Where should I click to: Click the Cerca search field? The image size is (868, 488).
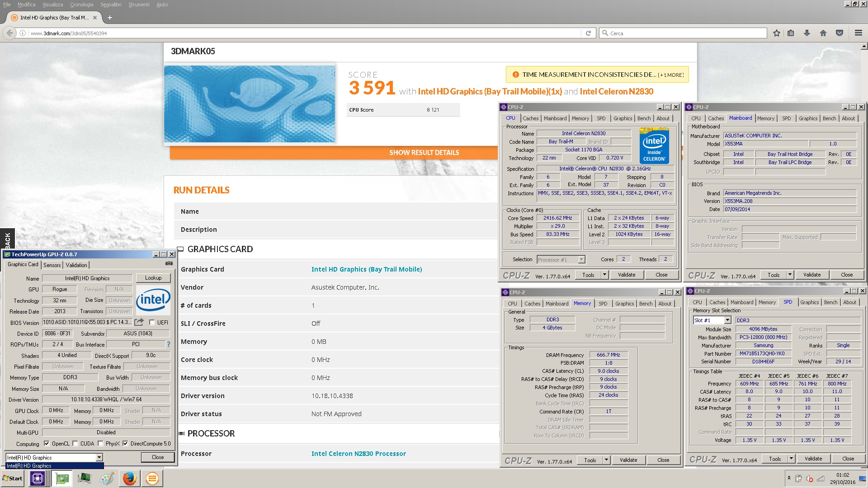tap(684, 33)
